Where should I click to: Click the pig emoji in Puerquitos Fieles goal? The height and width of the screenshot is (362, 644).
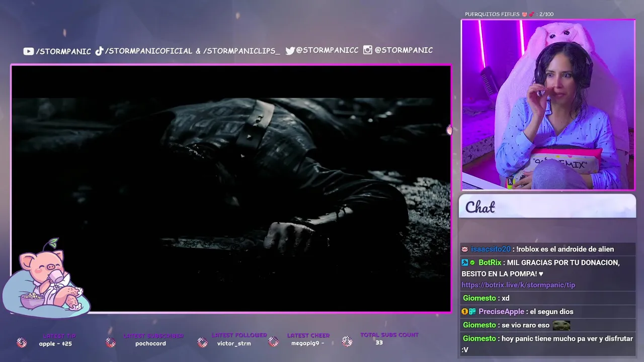pos(525,15)
